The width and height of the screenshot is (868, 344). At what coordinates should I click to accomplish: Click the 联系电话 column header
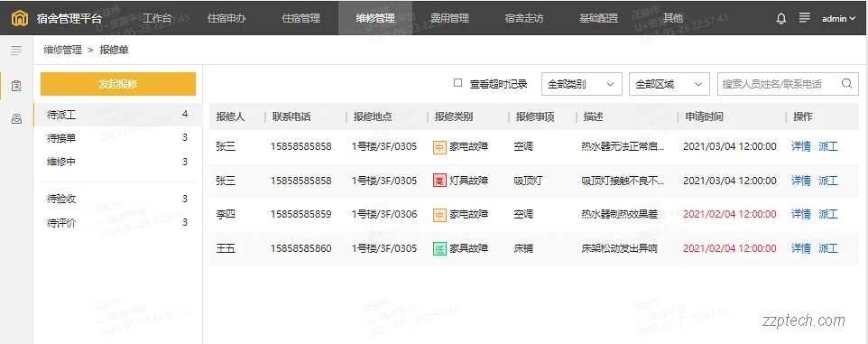coord(291,116)
